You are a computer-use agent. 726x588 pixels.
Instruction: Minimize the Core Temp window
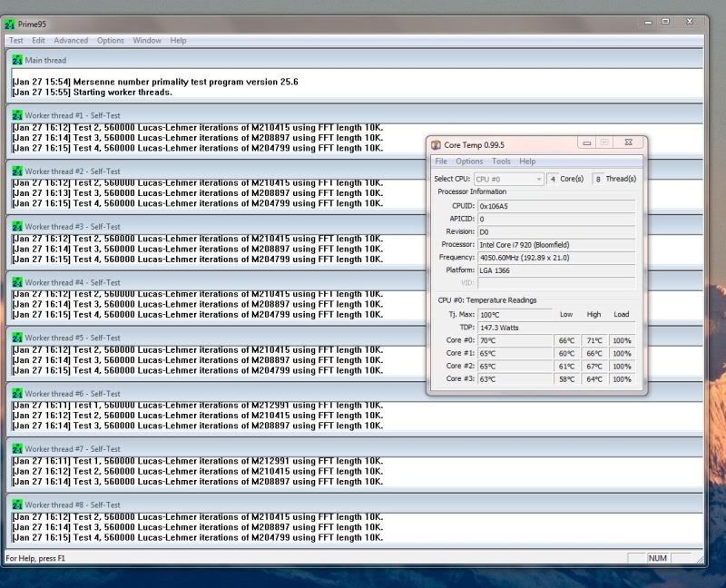(x=587, y=143)
